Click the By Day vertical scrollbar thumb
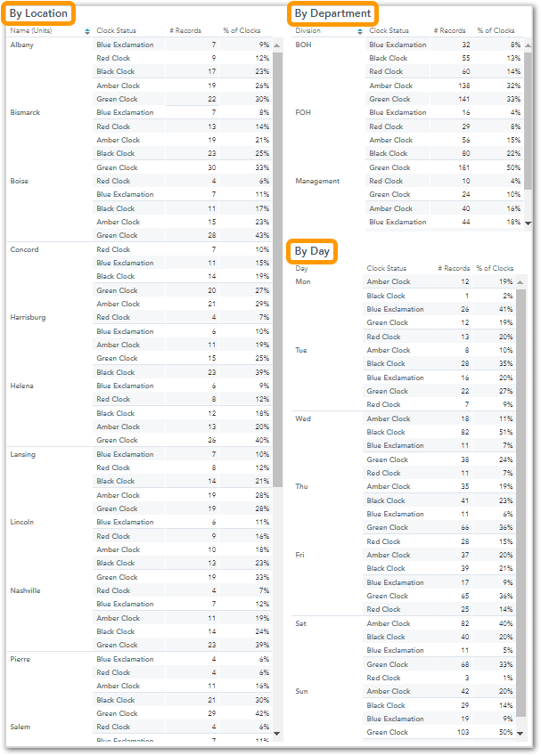This screenshot has width=541, height=756. pos(521,503)
